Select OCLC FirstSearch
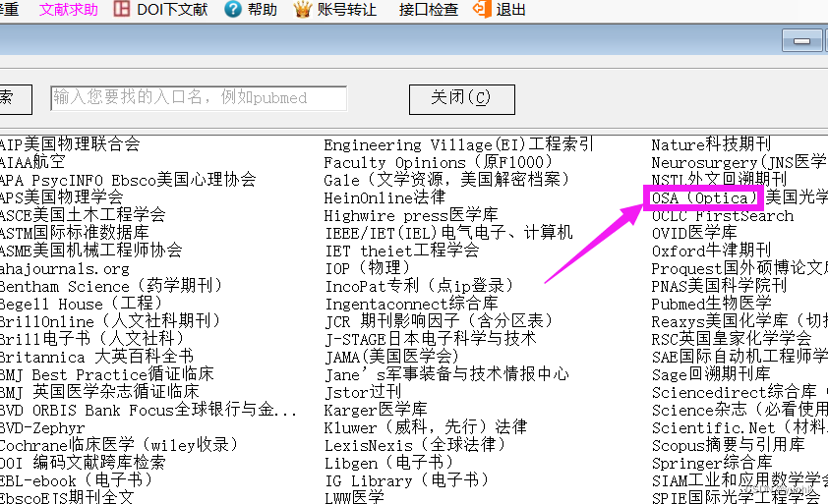 click(x=723, y=215)
